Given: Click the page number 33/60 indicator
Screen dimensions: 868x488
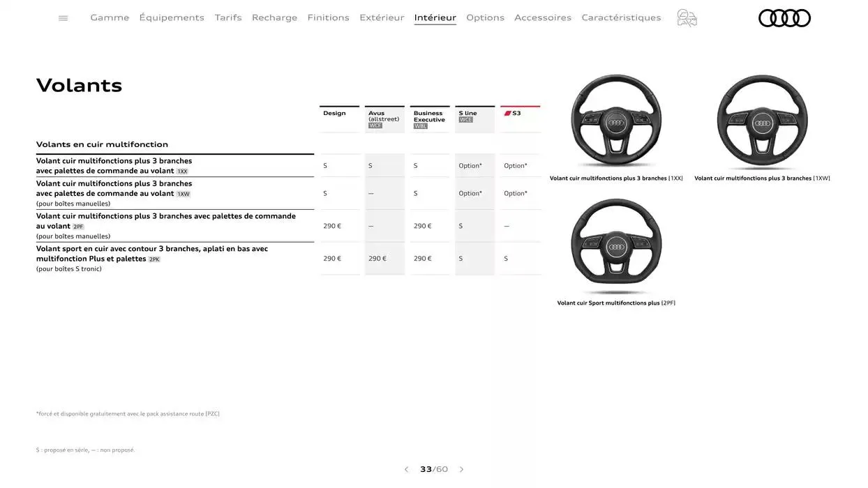Looking at the screenshot, I should pos(434,469).
